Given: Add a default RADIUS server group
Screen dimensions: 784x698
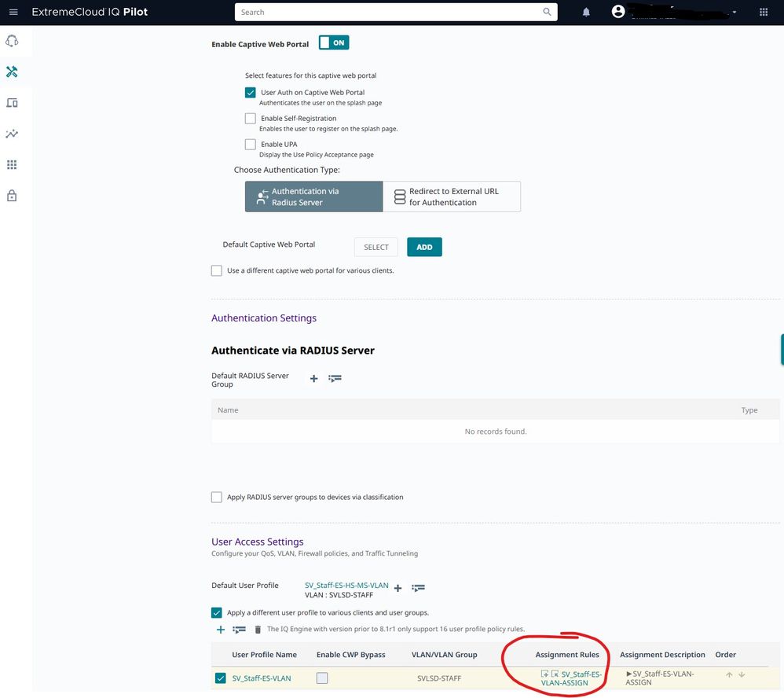Looking at the screenshot, I should click(x=313, y=379).
